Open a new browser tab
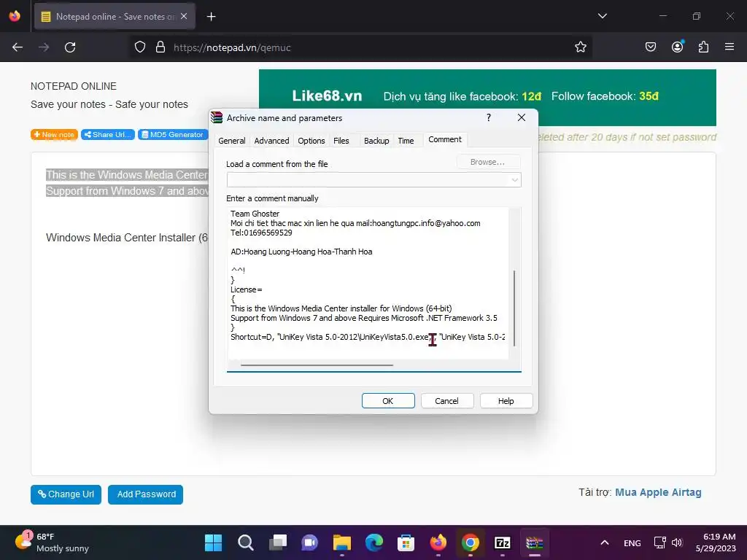 click(211, 17)
